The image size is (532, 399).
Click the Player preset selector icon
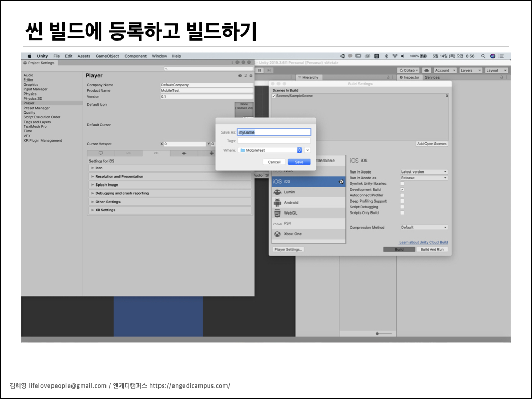click(245, 76)
